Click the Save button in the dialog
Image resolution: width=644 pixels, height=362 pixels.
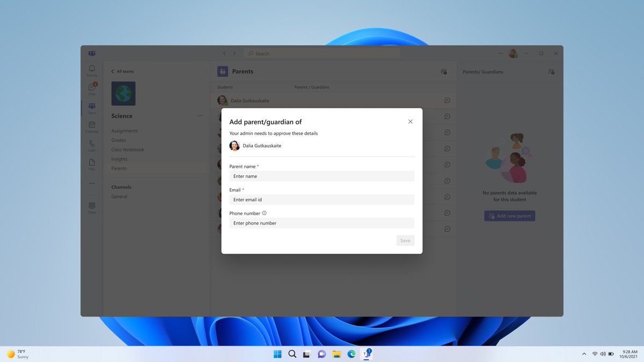pos(405,240)
